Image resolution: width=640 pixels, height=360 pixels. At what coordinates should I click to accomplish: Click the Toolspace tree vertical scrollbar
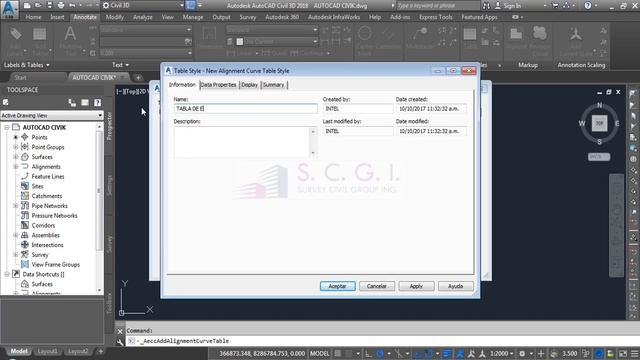click(x=99, y=208)
